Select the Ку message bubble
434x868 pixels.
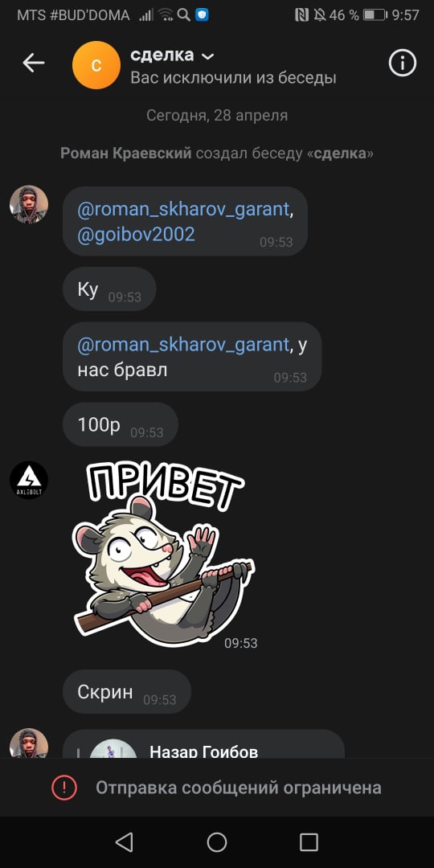109,289
